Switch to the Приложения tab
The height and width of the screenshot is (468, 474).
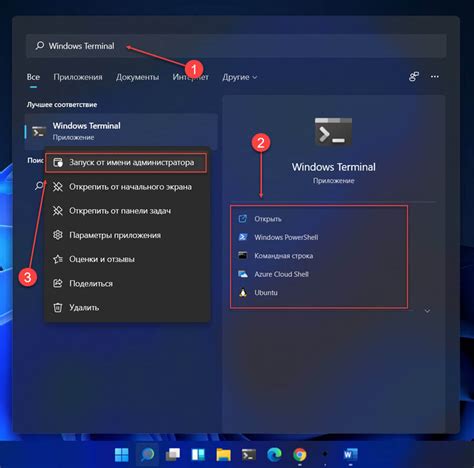coord(78,77)
